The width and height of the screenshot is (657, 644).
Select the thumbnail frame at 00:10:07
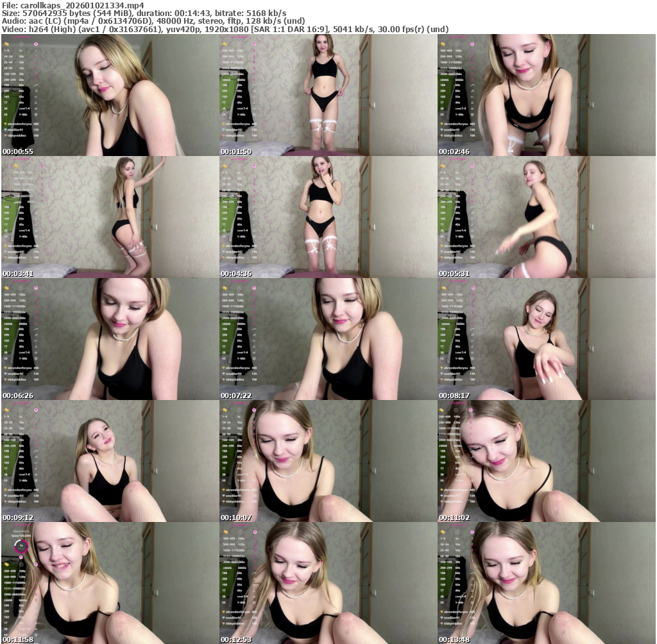click(x=328, y=461)
